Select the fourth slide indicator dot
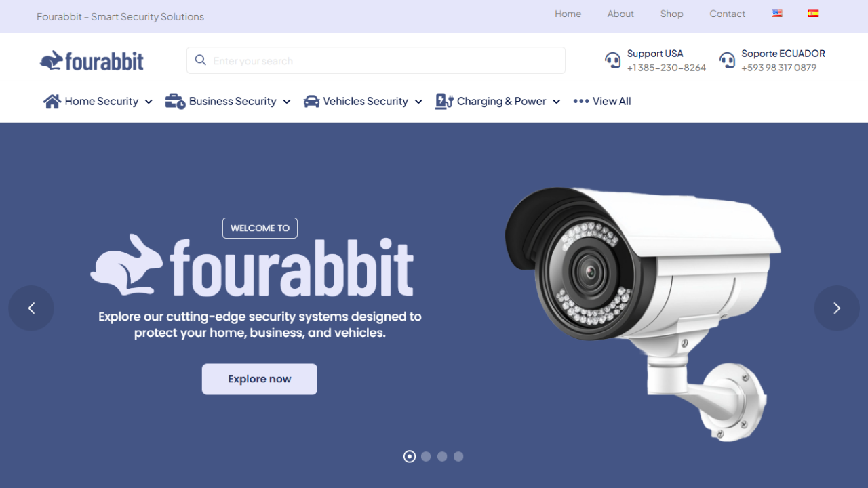The image size is (868, 488). click(458, 457)
